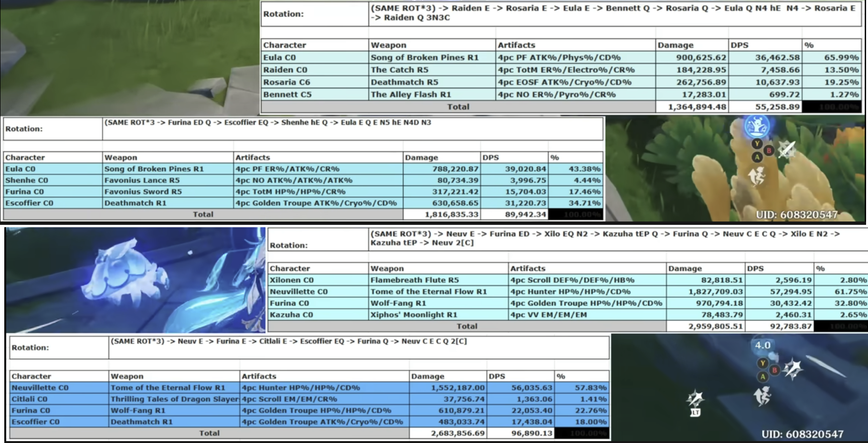Viewport: 868px width, 443px height.
Task: Select '4pc TotM HP%/HP%/CR%' artifacts cell
Action: tap(318, 192)
